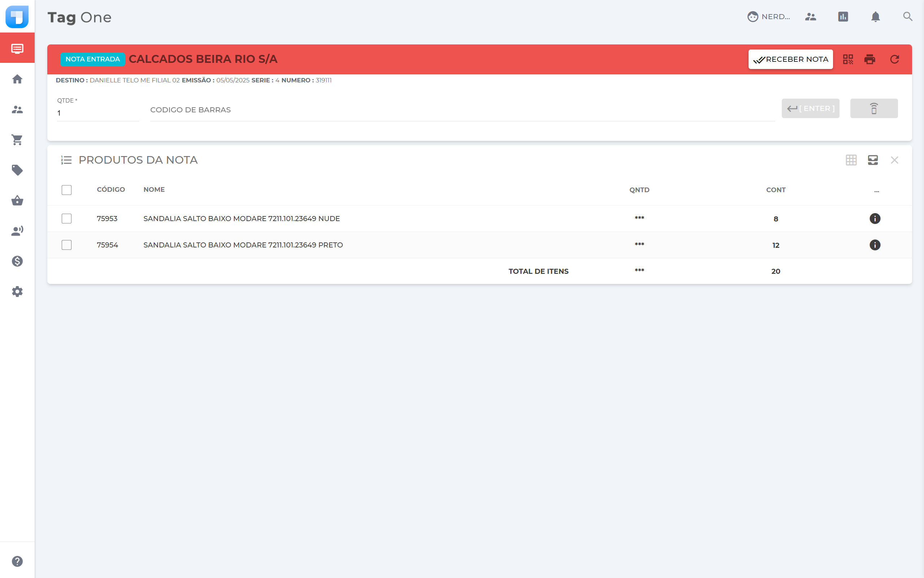Open info icon for NUDE sandal row
924x578 pixels.
coord(875,219)
